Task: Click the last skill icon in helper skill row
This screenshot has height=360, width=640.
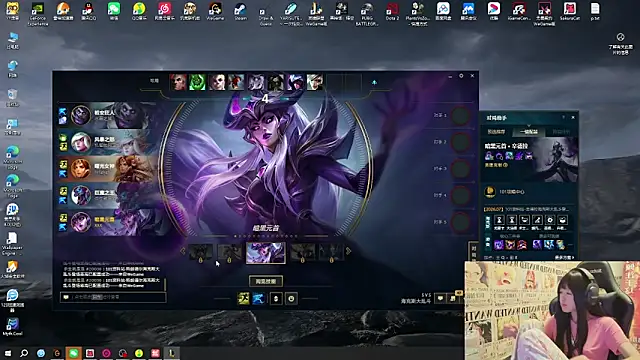Action: tap(560, 245)
